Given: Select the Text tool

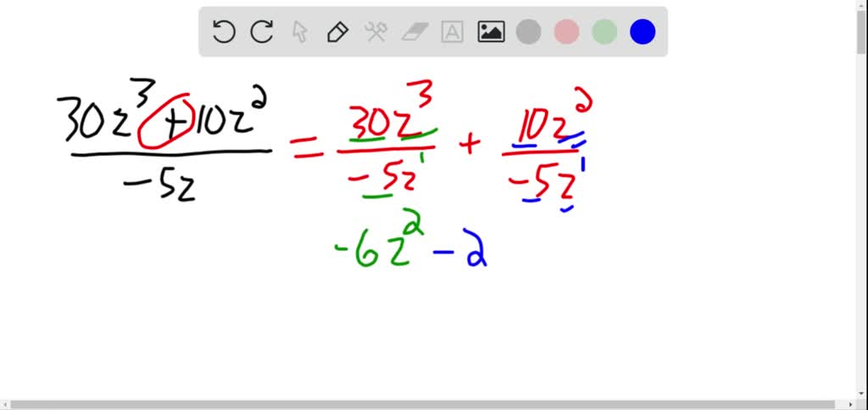Looking at the screenshot, I should tap(453, 31).
